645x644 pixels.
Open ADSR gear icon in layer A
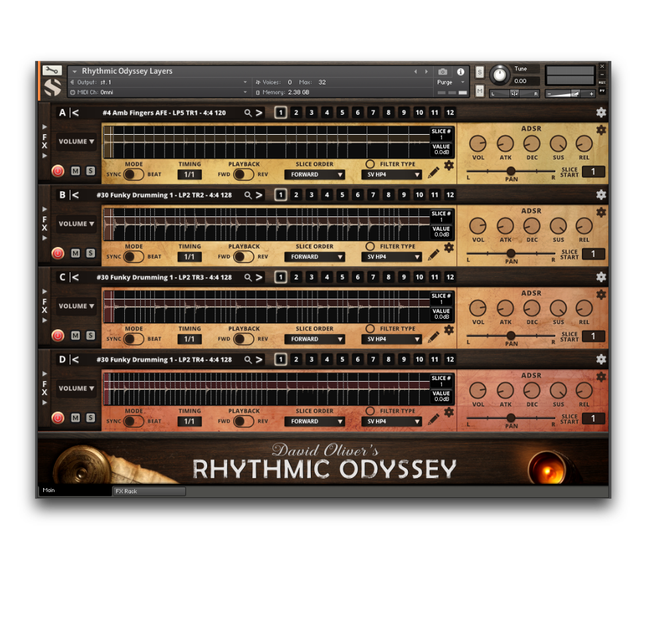point(600,130)
